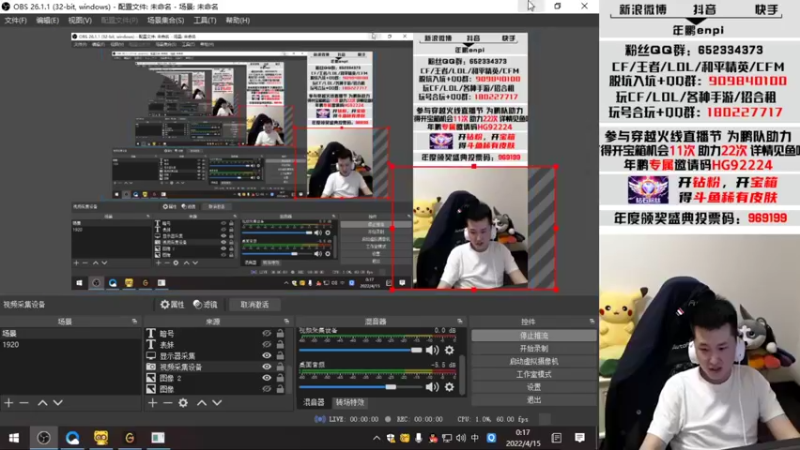Add a new source with the plus icon
The height and width of the screenshot is (450, 800).
coord(153,403)
